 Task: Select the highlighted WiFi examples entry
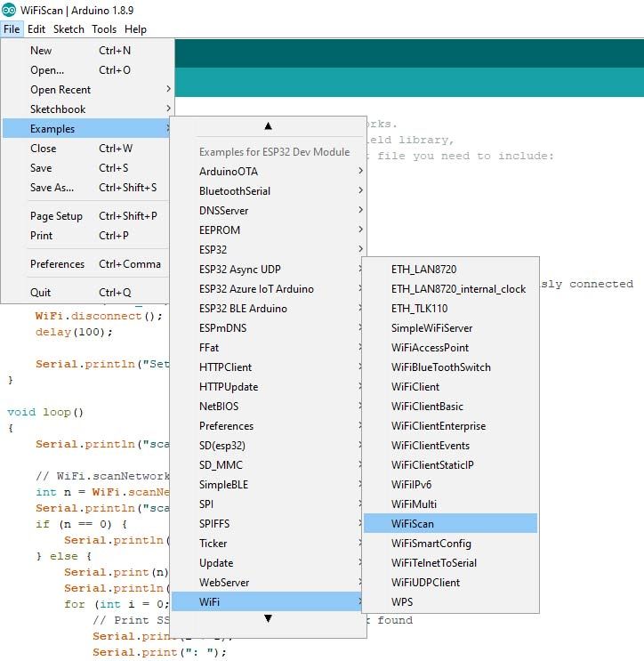267,602
